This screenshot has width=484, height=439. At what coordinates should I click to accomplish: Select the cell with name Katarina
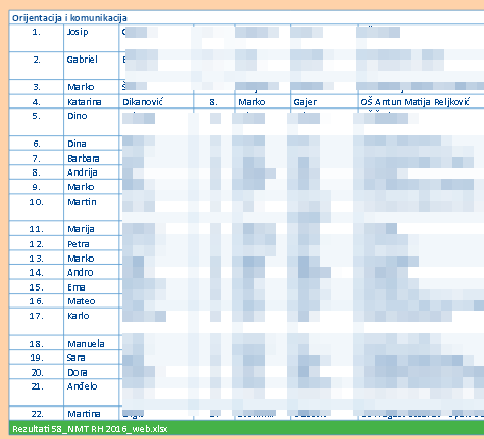pyautogui.click(x=91, y=101)
